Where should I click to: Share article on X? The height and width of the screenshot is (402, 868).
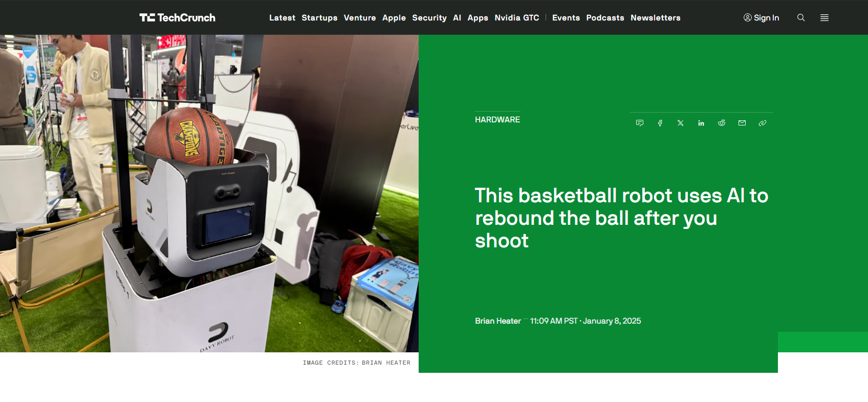coord(681,123)
